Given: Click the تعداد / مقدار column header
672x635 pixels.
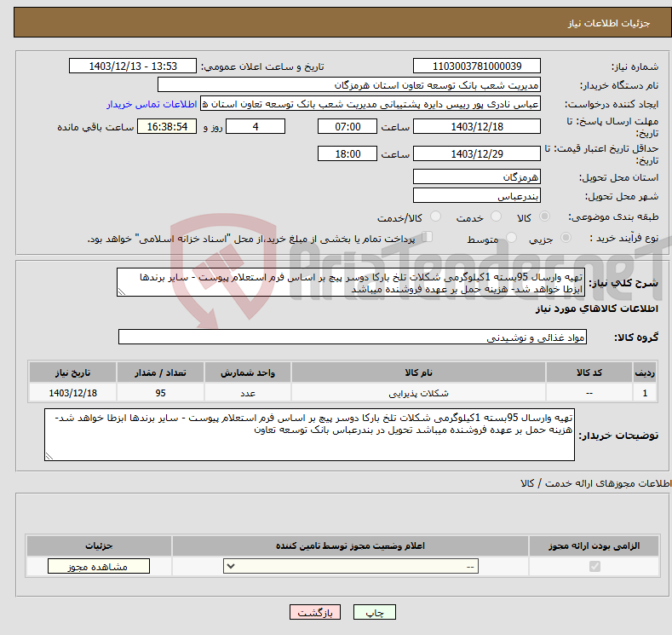Looking at the screenshot, I should tap(160, 372).
